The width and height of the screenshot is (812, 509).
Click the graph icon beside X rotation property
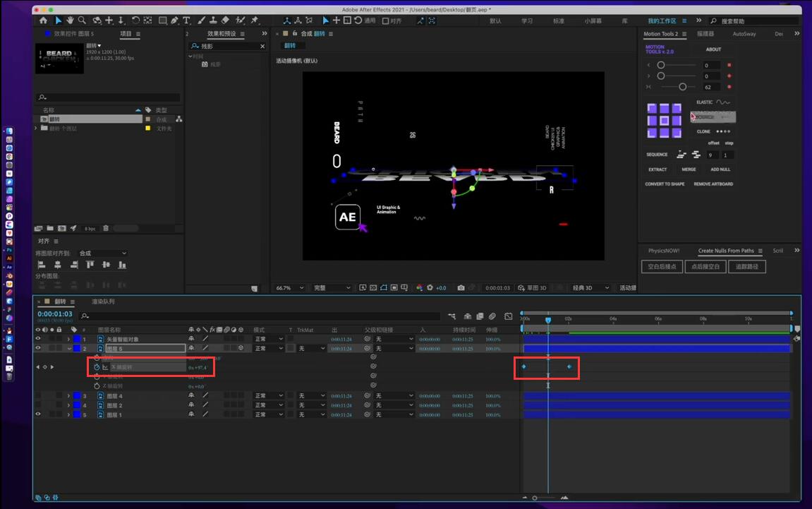tap(105, 367)
